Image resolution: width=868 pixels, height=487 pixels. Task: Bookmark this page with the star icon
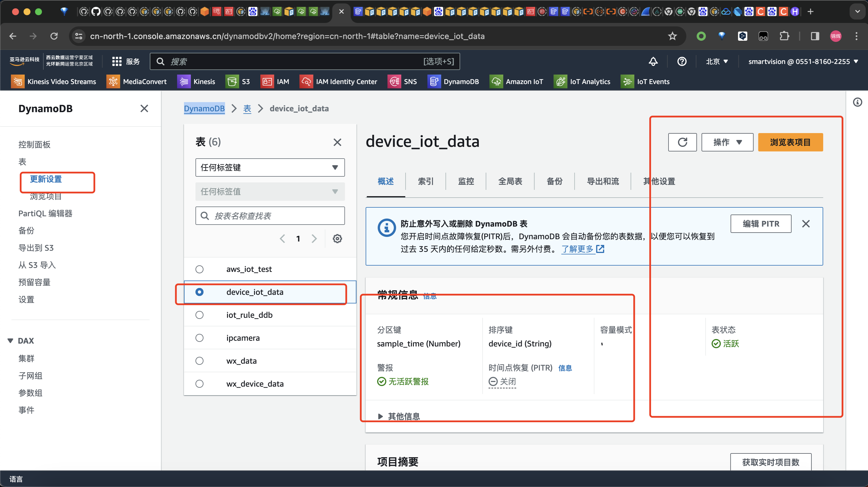[672, 36]
